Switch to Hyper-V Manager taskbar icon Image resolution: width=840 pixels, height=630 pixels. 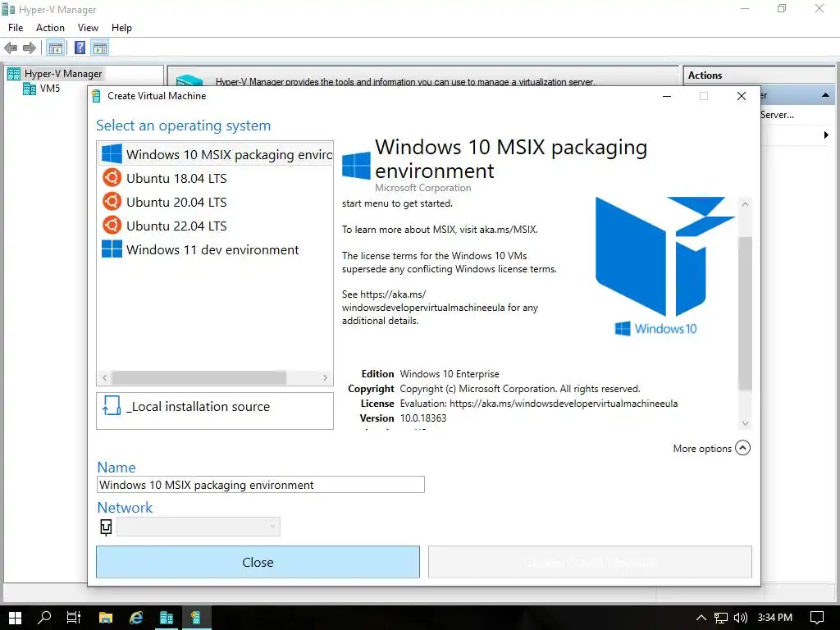(167, 618)
